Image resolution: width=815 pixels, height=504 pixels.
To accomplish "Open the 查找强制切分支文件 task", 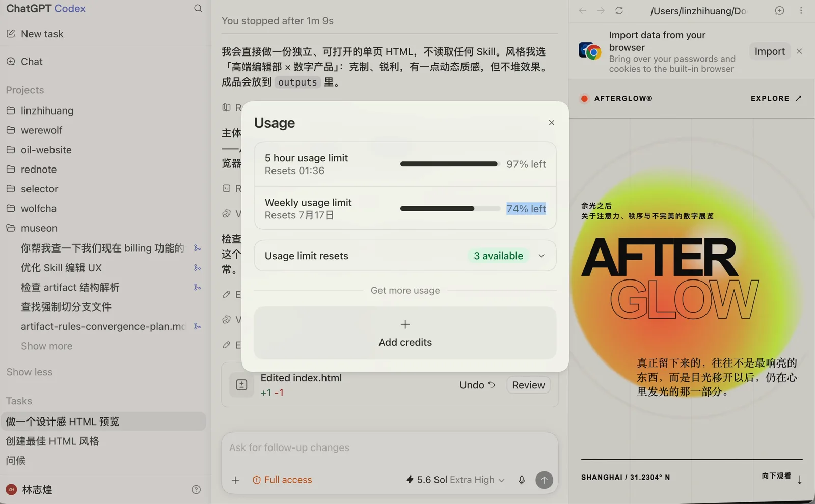I will (66, 307).
